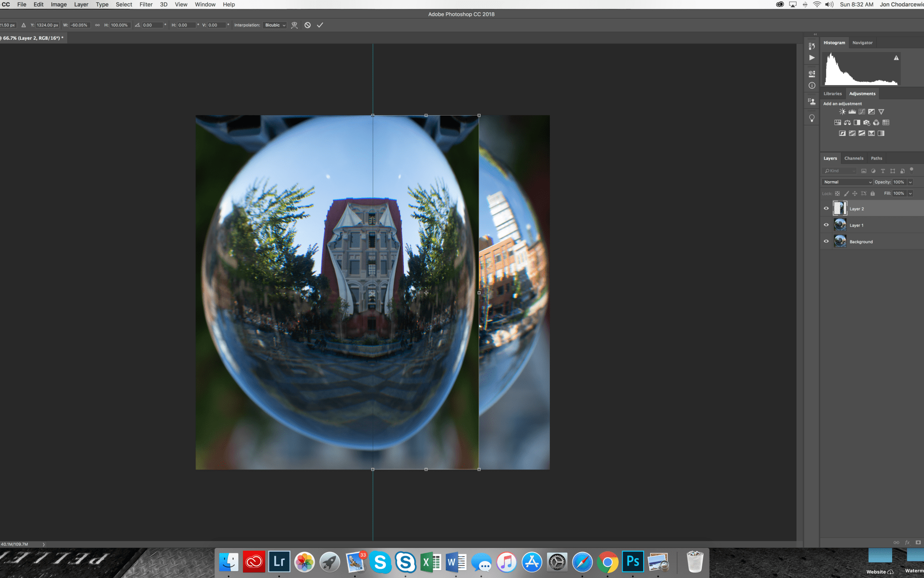Commit the transform with the checkmark
This screenshot has width=924, height=578.
click(320, 25)
